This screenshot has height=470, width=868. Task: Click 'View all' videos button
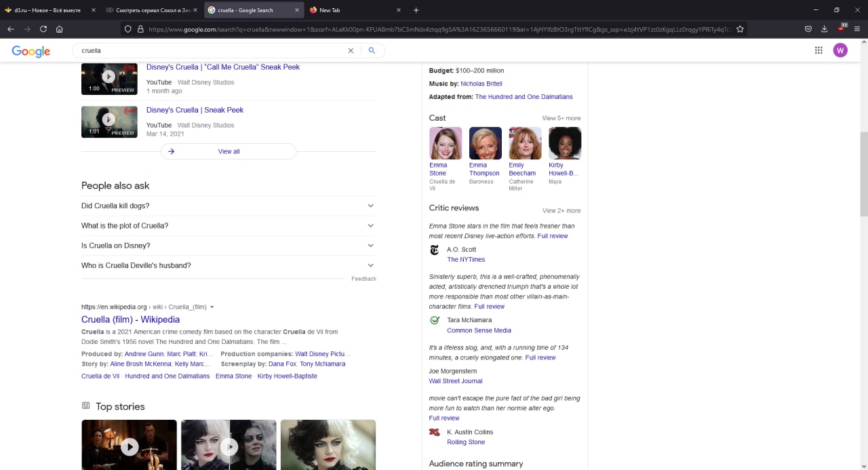tap(229, 151)
